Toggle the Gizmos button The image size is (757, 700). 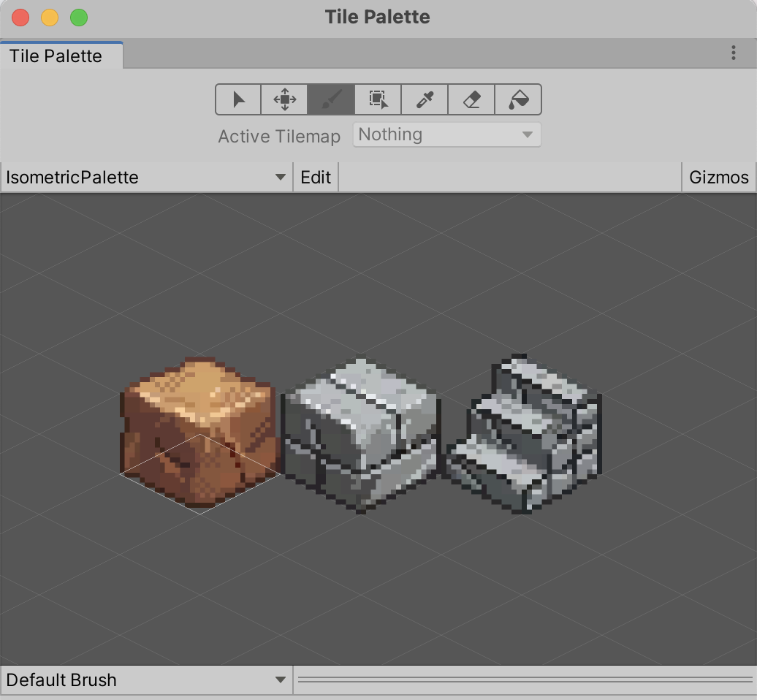[719, 177]
